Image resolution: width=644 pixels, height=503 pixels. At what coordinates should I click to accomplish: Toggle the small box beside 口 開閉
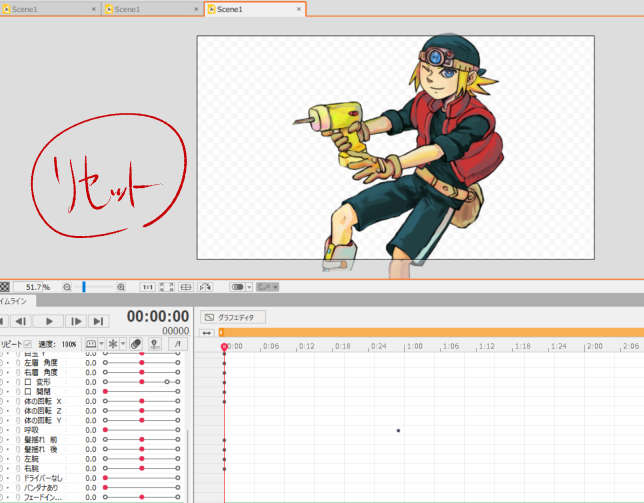[18, 391]
